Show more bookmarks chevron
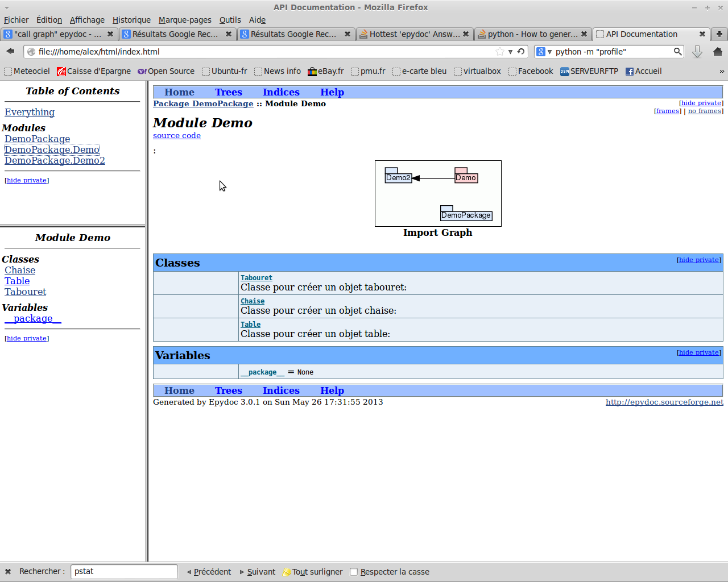Screen dimensions: 728x582 722,71
